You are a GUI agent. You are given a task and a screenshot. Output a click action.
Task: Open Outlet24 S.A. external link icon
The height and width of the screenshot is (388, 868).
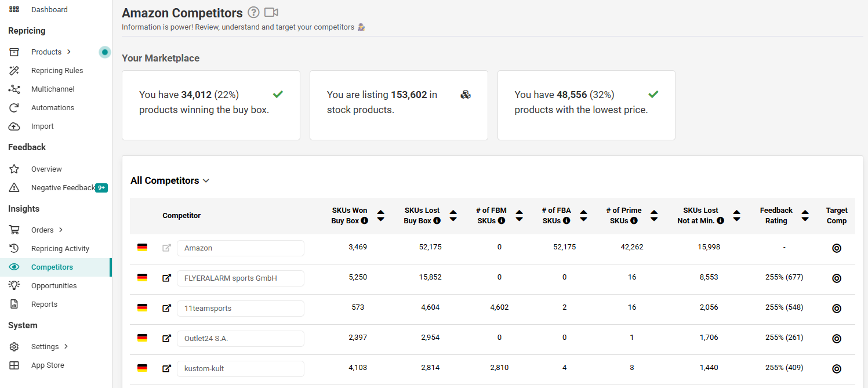[x=167, y=338]
